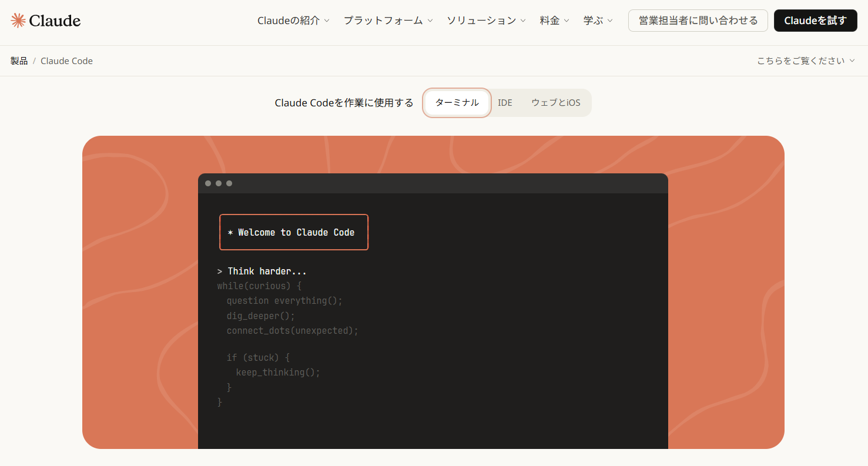868x466 pixels.
Task: Click the Claudeを試す button
Action: pyautogui.click(x=815, y=20)
